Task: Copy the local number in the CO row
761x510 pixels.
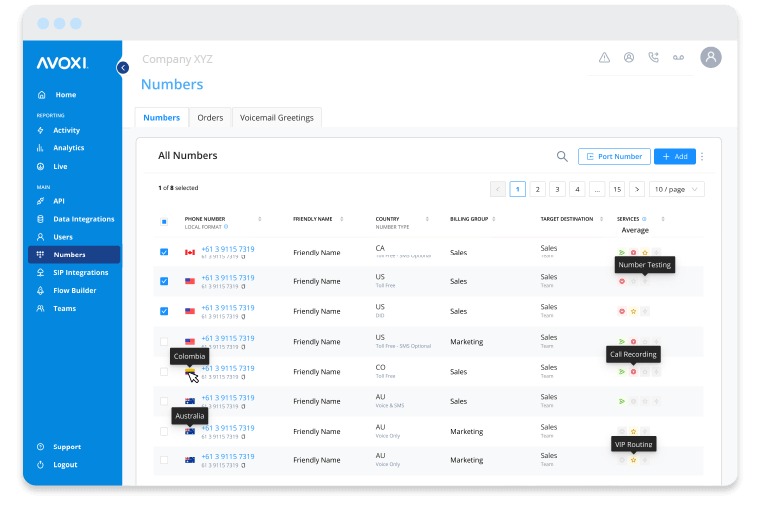Action: click(243, 377)
